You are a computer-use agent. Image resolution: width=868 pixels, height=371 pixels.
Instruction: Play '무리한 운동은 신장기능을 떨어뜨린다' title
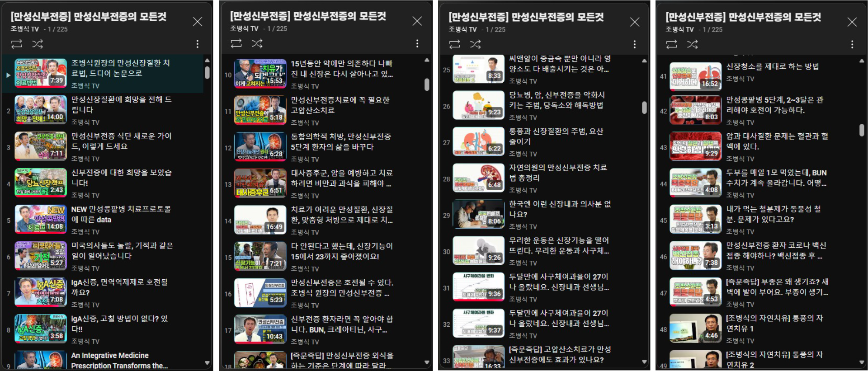click(559, 245)
